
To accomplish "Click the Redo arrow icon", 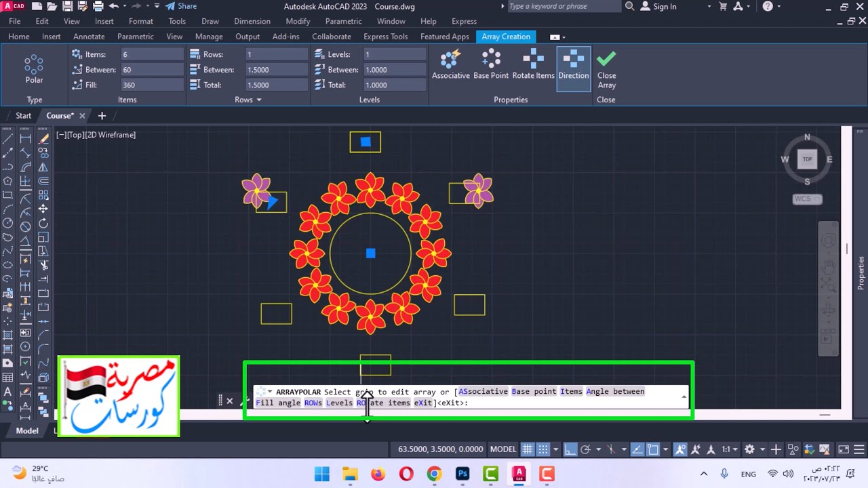I will tap(138, 6).
